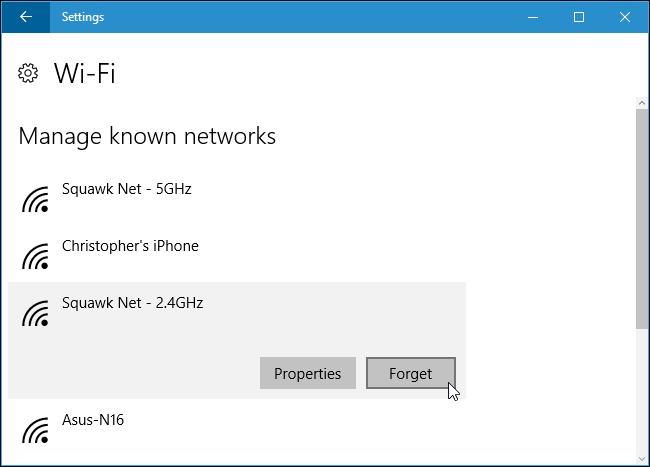Select the Asus-N16 network name
The height and width of the screenshot is (467, 650).
pos(93,420)
